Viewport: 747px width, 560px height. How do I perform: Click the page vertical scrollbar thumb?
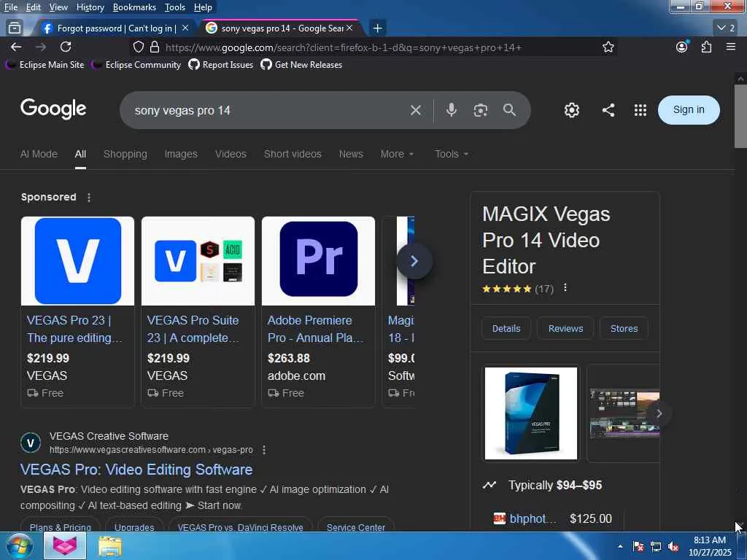(x=740, y=116)
